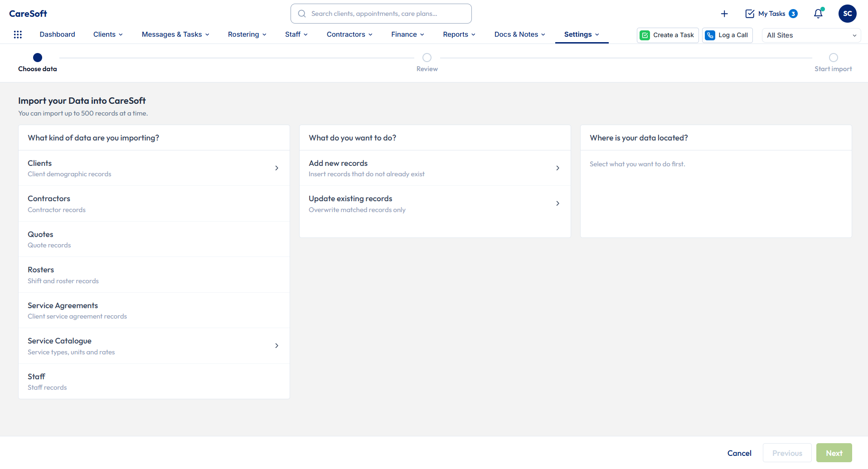Screen dimensions: 868x469
Task: Select Contractors data type row
Action: 154,204
